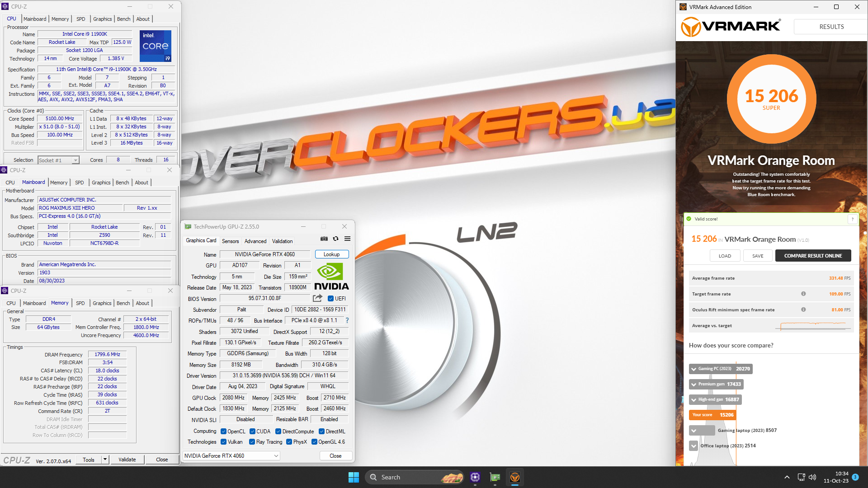Click Target frame rate info icon
868x488 pixels.
tap(803, 294)
